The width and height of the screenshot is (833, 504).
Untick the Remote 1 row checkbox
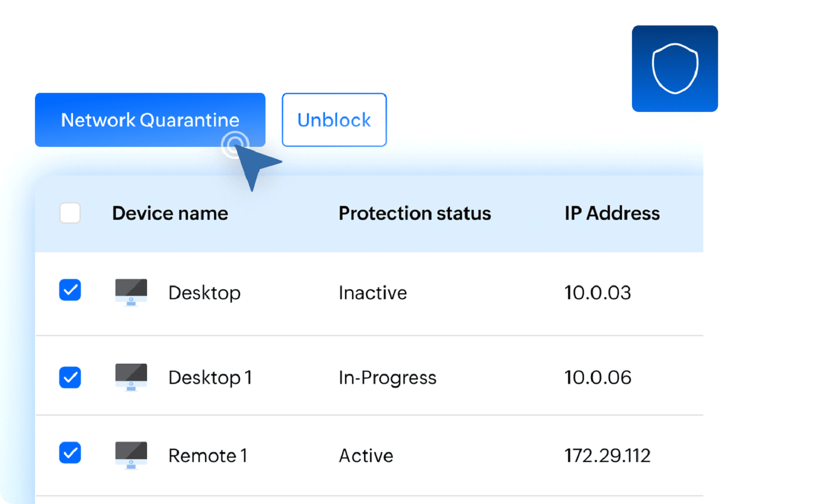click(70, 453)
